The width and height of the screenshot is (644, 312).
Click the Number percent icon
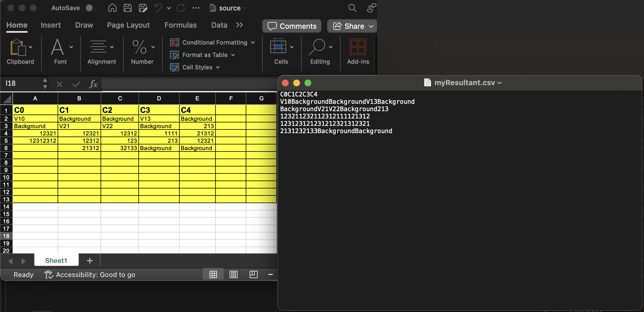(140, 47)
